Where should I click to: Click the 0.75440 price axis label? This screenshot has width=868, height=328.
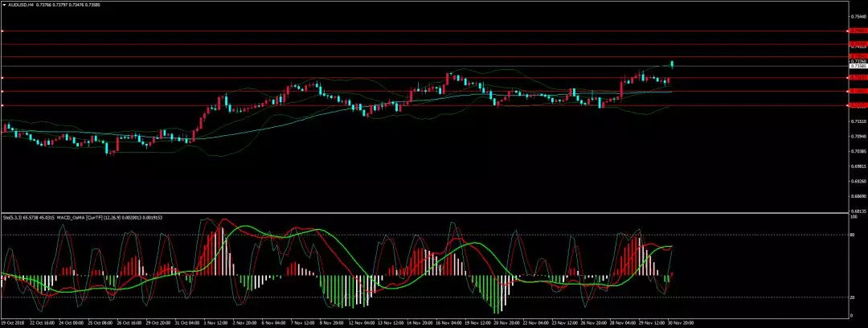pos(858,15)
